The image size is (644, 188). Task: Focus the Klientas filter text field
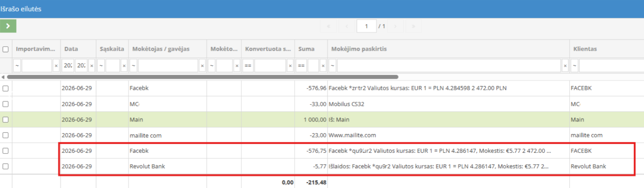click(x=611, y=66)
